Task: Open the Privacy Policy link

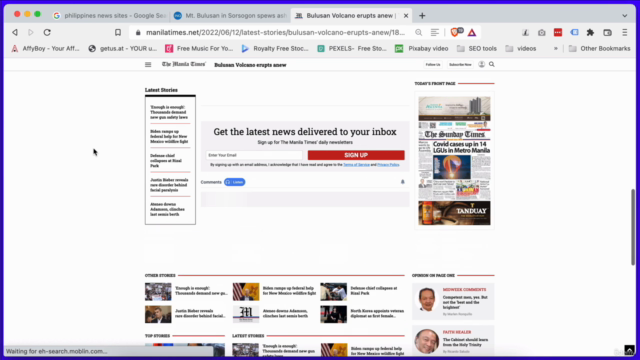Action: pyautogui.click(x=388, y=164)
